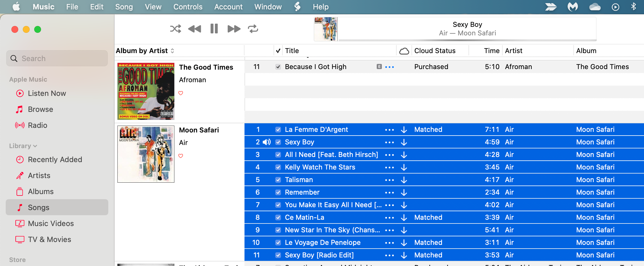Uncheck the Remember checkbox
Screen dimensions: 644x266
click(x=278, y=192)
